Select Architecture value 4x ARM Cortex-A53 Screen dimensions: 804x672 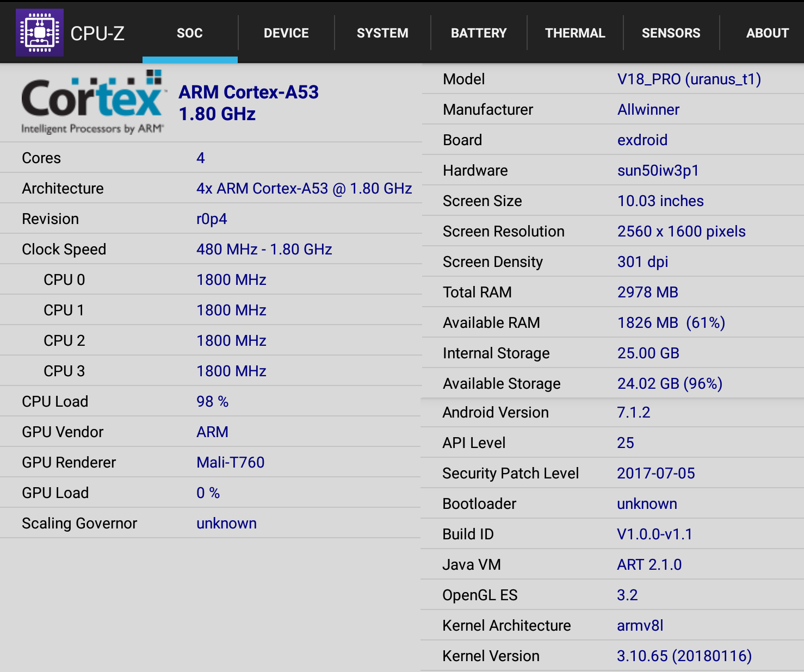coord(304,188)
